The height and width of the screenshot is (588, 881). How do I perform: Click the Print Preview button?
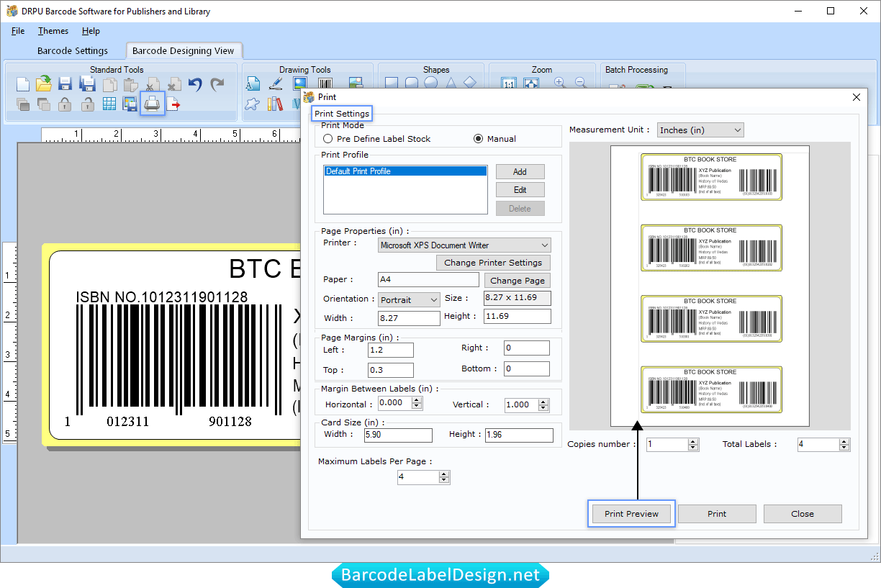point(631,514)
